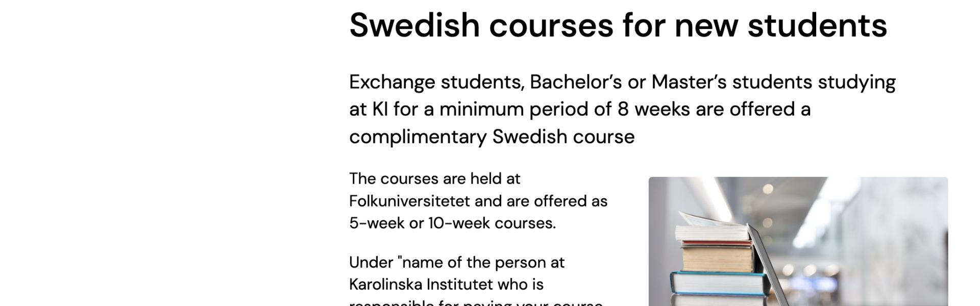Click the books photo thumbnail
Viewport: 980px width, 306px height.
coord(798,241)
